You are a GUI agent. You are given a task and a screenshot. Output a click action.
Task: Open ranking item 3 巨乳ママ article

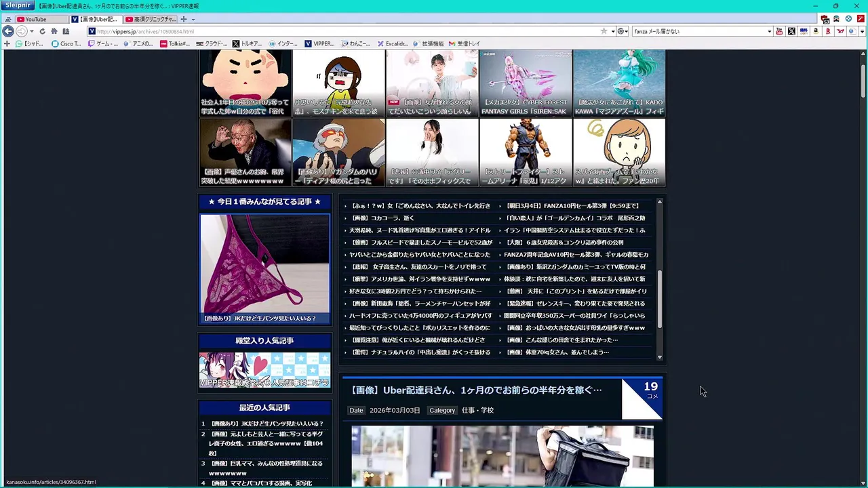265,468
